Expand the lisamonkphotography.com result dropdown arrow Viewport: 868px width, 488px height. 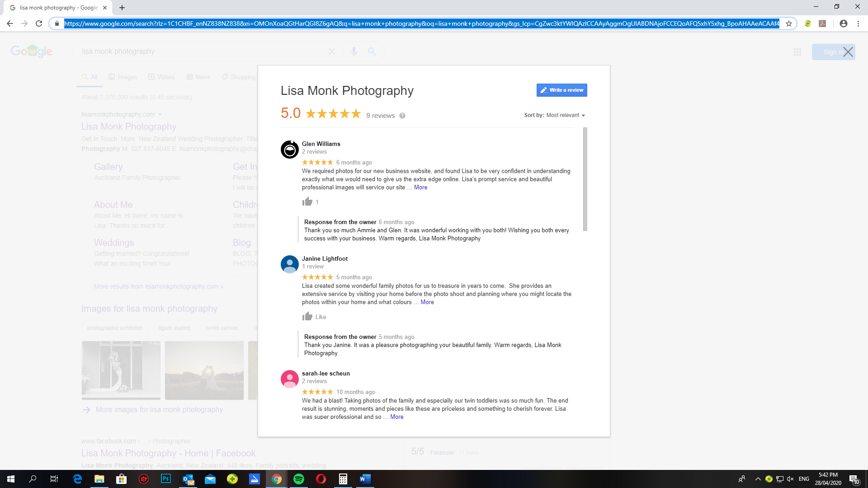(x=160, y=115)
